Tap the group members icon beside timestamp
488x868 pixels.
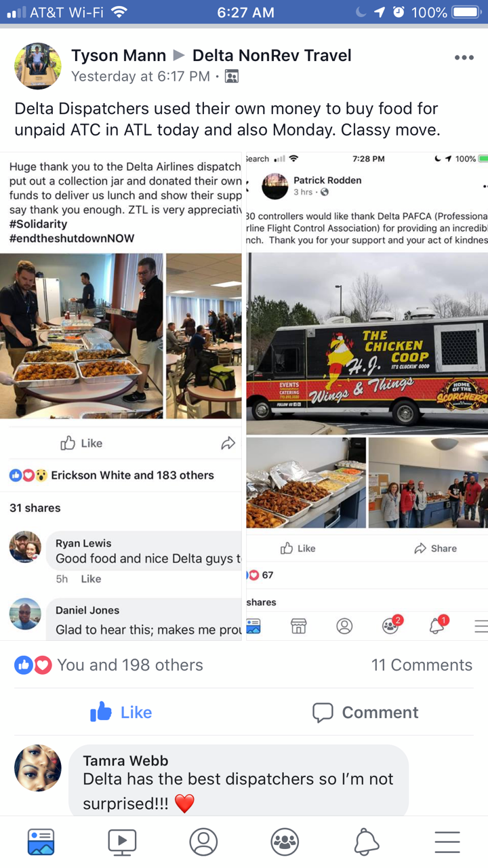[232, 77]
